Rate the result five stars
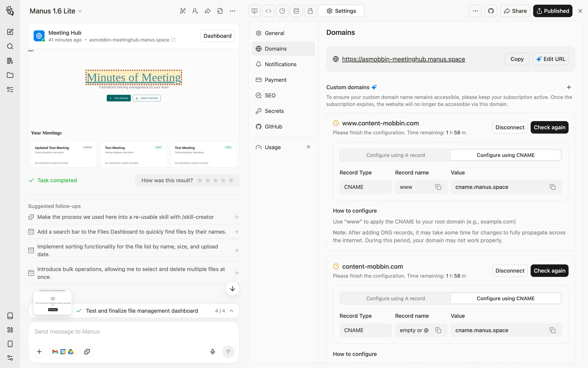This screenshot has width=588, height=368. pyautogui.click(x=231, y=180)
